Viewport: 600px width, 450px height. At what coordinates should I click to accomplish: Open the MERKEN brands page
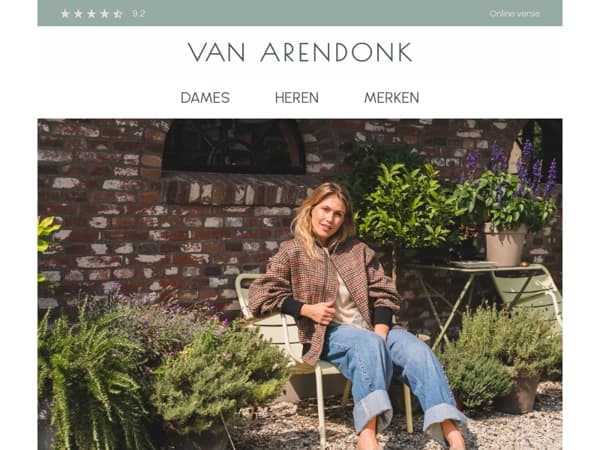point(391,98)
